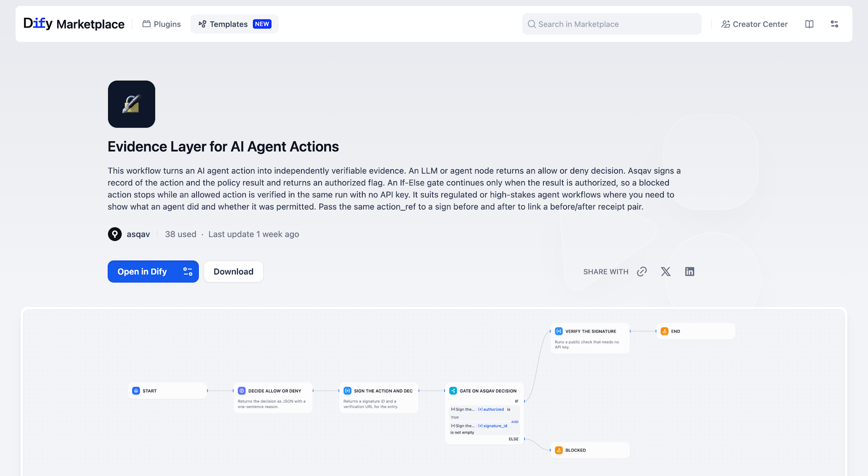Viewport: 868px width, 476px height.
Task: Click the END node orange icon
Action: point(665,331)
